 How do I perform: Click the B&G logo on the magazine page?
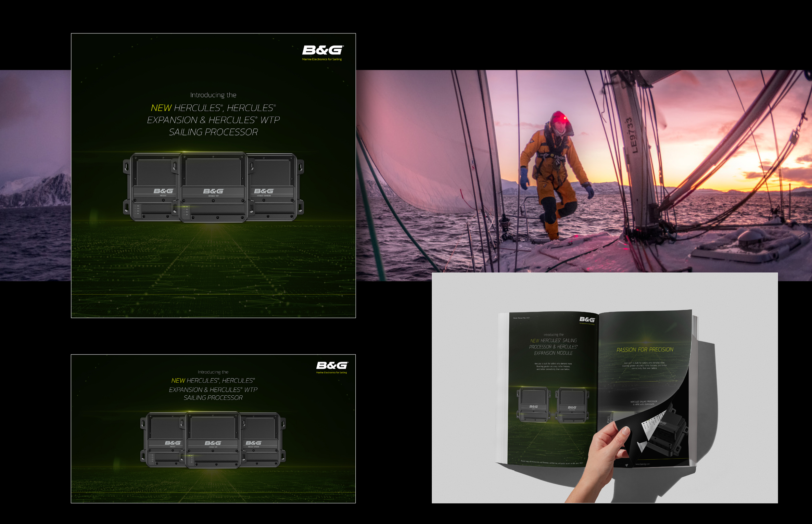[x=587, y=320]
